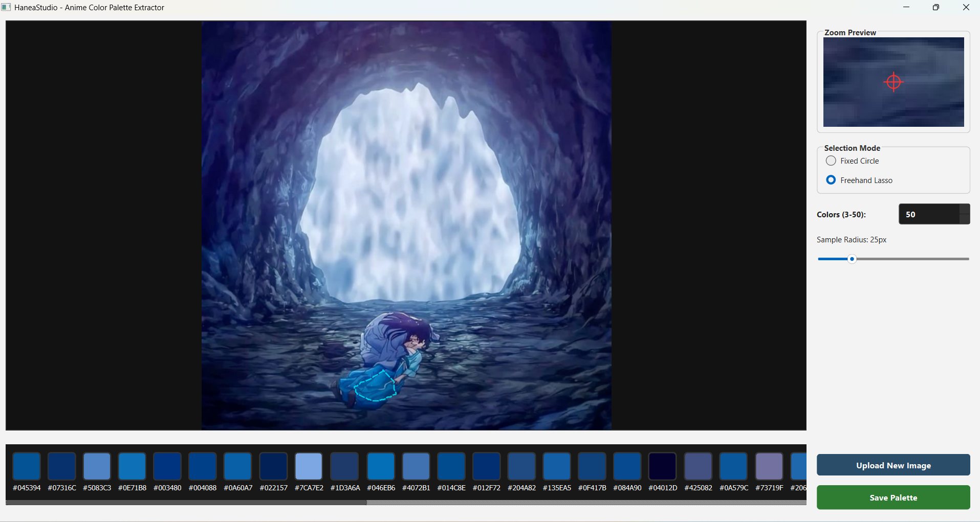The image size is (980, 522).
Task: Click inside the dashed lasso selection on the image
Action: click(x=375, y=387)
